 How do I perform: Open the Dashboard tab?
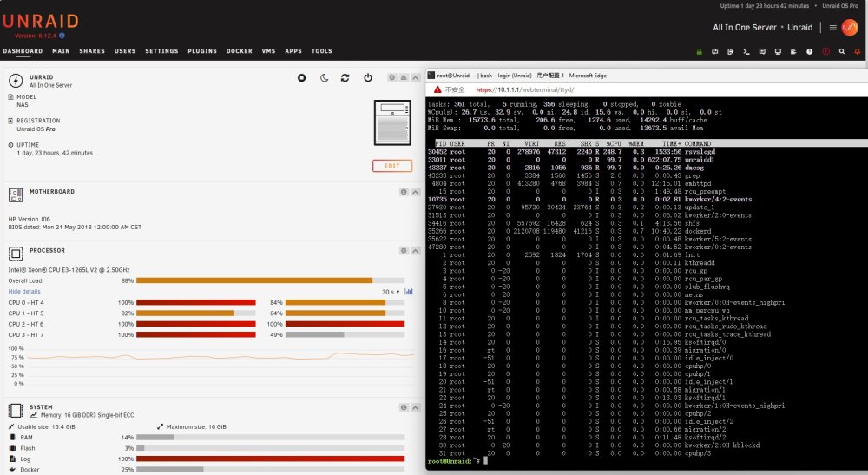click(23, 51)
